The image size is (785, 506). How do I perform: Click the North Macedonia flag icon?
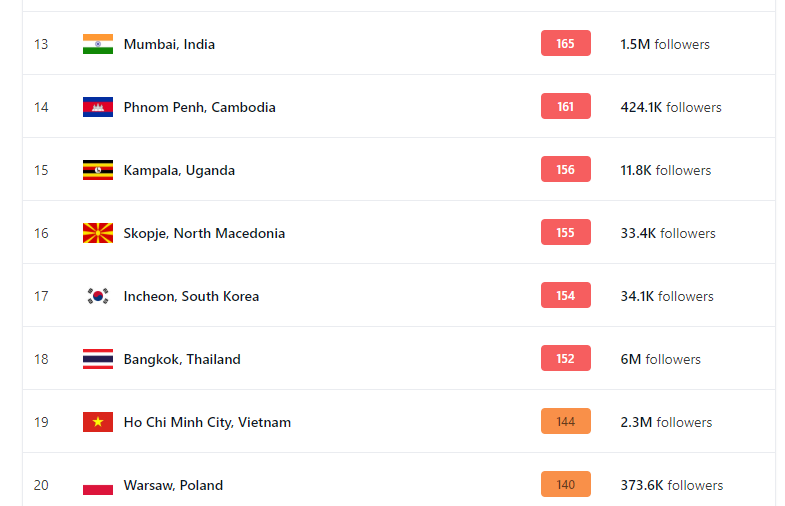pos(98,233)
